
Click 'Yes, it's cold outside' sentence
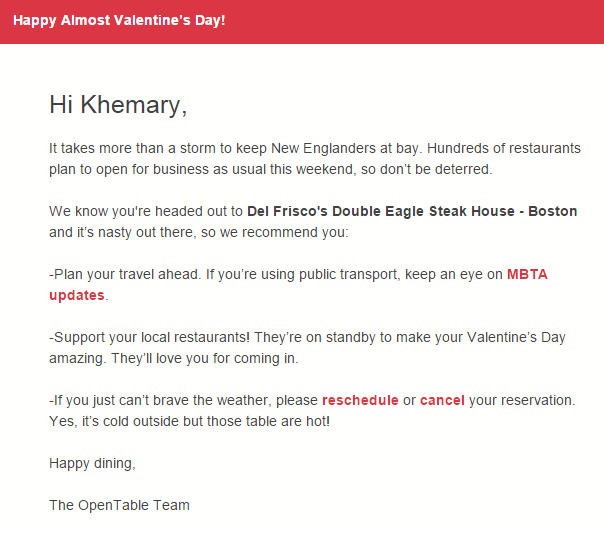point(189,421)
